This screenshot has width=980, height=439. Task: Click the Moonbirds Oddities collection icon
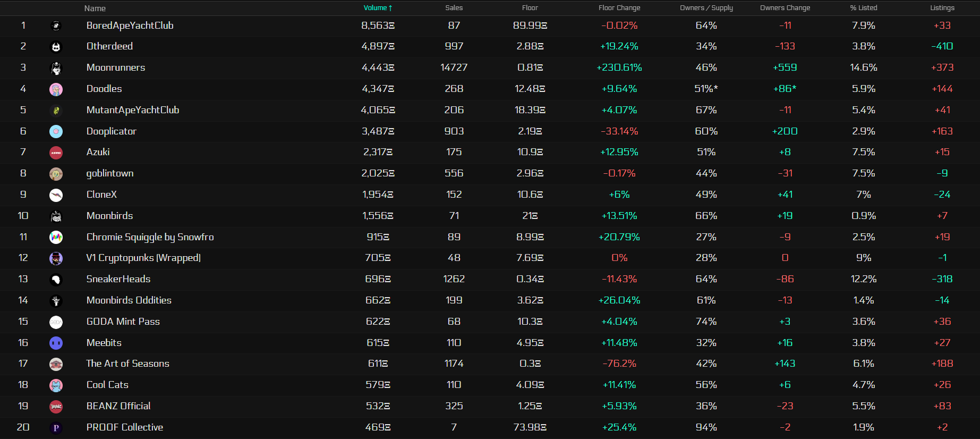coord(56,301)
